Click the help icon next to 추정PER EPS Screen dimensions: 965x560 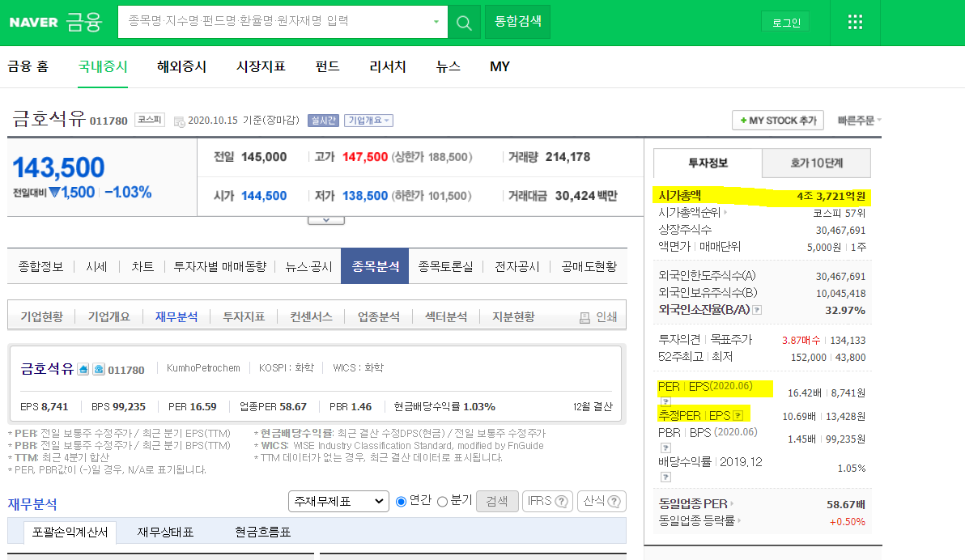click(x=738, y=415)
